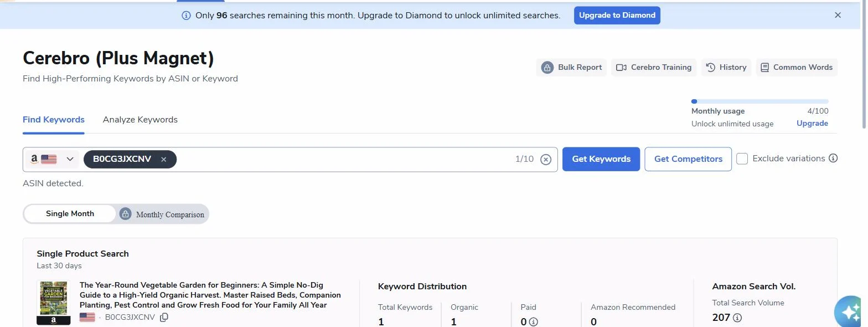Click the "1/10" ASIN counter
This screenshot has height=327, width=868.
[524, 159]
